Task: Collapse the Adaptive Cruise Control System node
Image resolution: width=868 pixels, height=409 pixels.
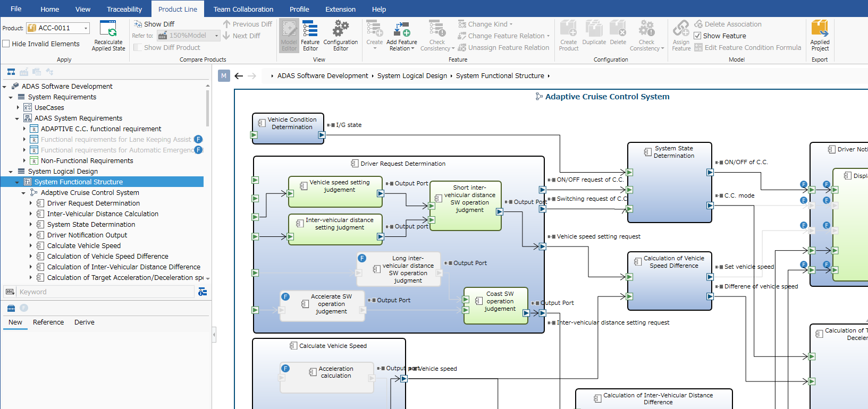Action: pos(23,193)
